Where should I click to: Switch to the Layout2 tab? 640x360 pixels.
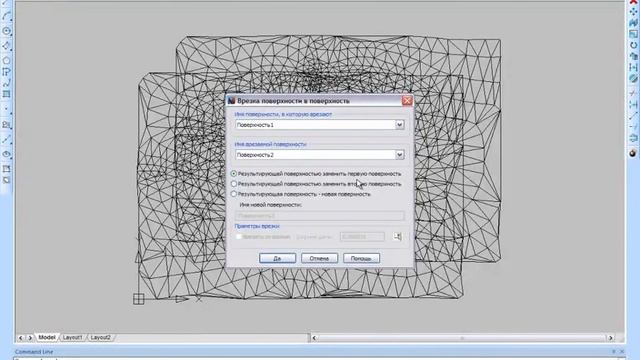(100, 338)
